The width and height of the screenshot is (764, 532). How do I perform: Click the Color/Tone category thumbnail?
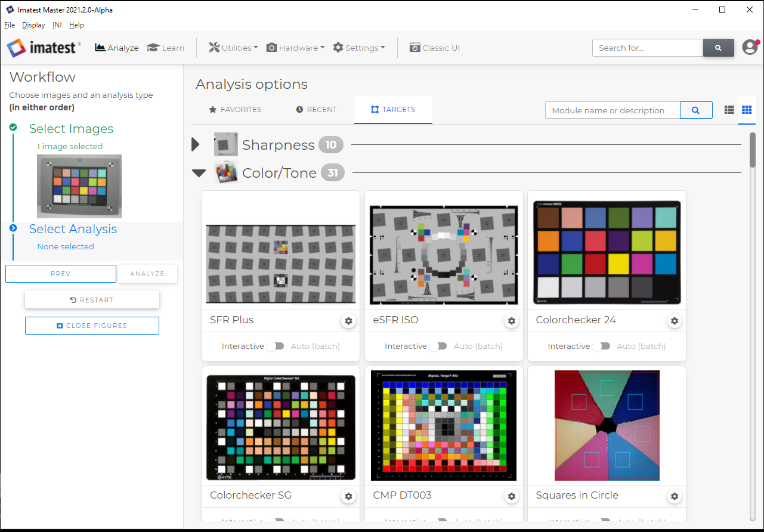[226, 173]
